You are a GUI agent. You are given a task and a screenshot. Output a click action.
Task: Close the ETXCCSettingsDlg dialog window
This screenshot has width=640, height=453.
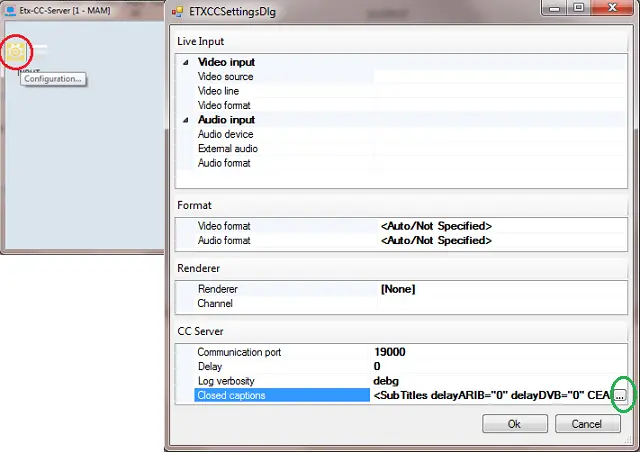(606, 11)
